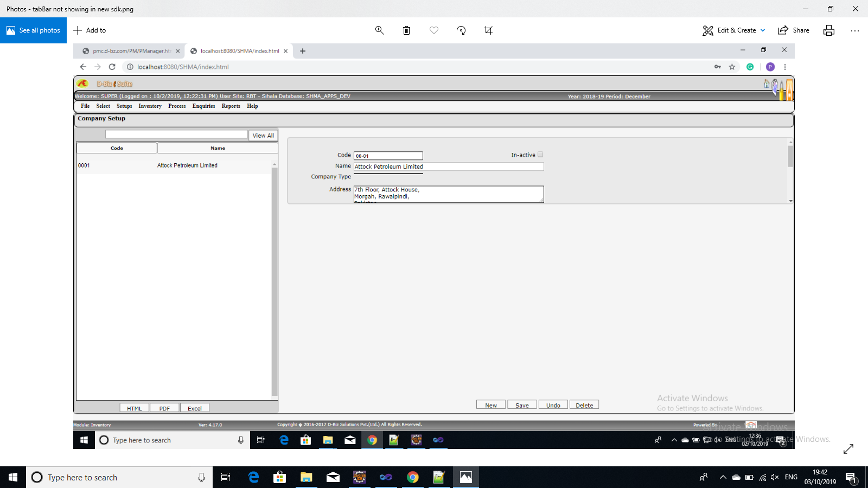This screenshot has height=488, width=868.
Task: Rotate the image using the rotate icon
Action: pyautogui.click(x=461, y=30)
